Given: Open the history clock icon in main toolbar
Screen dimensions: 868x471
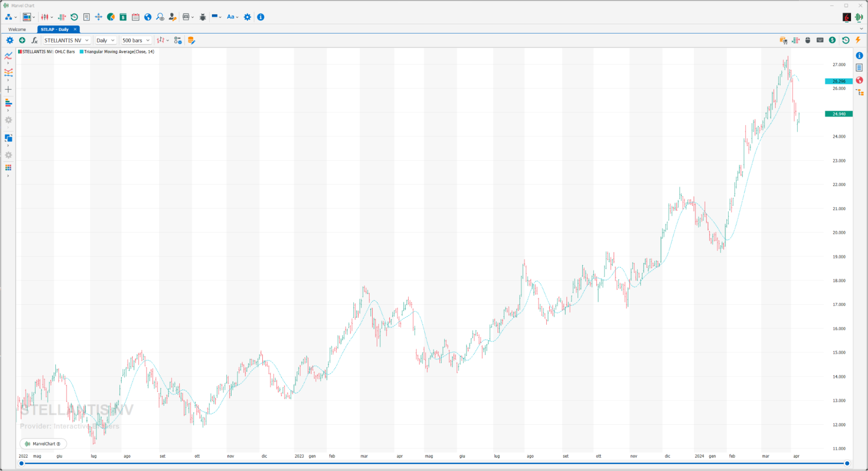Looking at the screenshot, I should point(74,17).
